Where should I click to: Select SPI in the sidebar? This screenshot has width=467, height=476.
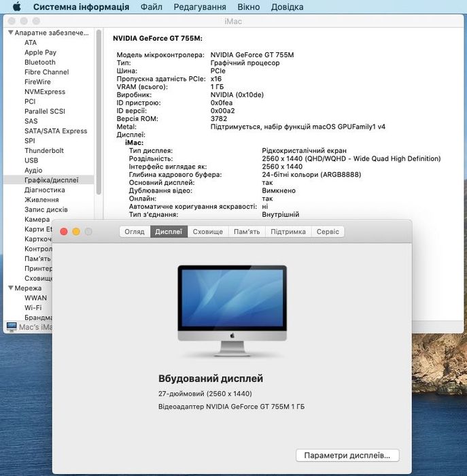tap(30, 141)
